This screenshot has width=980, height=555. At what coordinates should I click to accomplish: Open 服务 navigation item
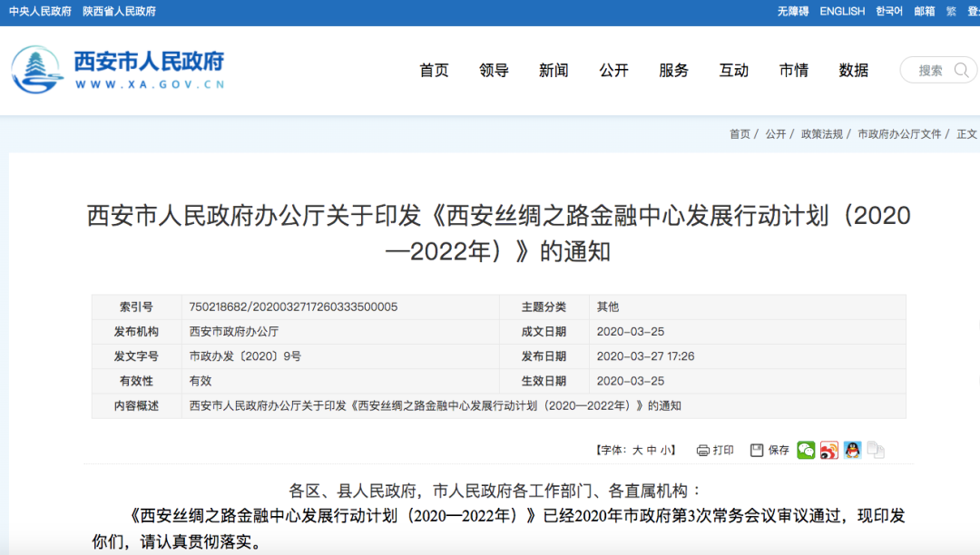(674, 71)
